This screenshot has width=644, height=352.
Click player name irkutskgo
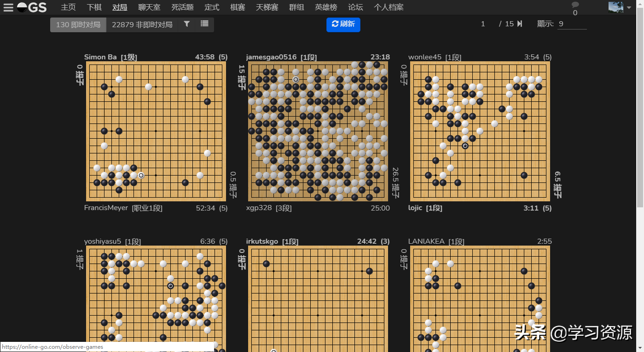[262, 241]
